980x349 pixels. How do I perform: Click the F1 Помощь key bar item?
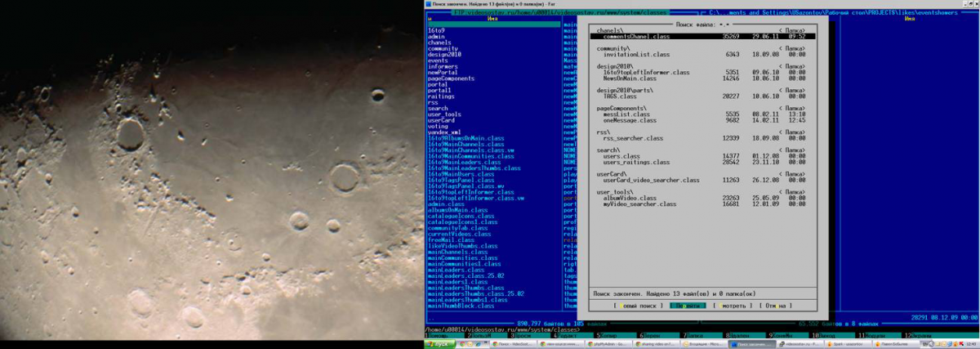tap(438, 335)
